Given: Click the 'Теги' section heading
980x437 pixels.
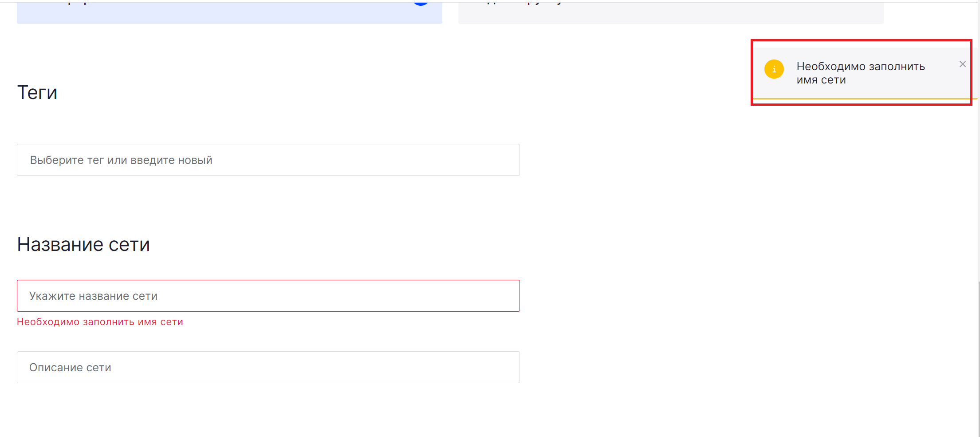Looking at the screenshot, I should 37,92.
